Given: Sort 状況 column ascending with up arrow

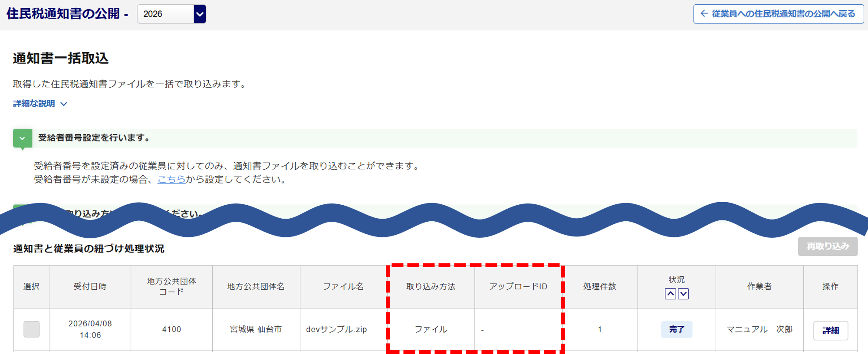Looking at the screenshot, I should click(671, 294).
